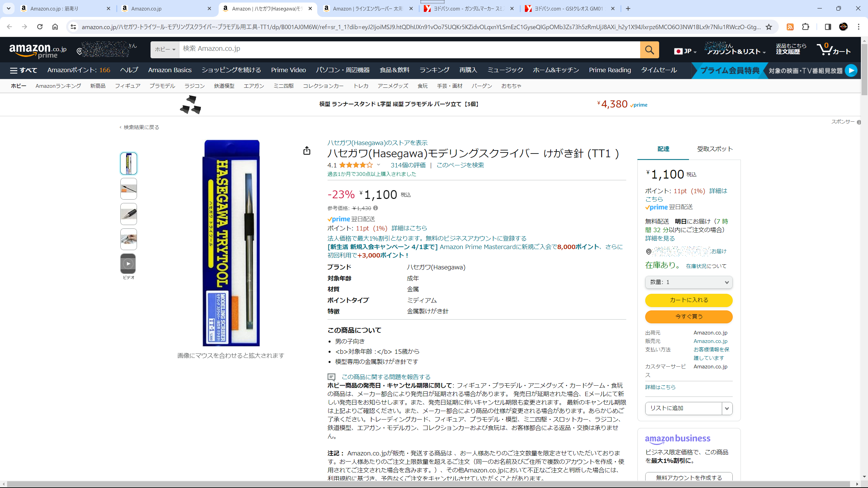
Task: Click the Amazon.co.jp prime logo
Action: (38, 51)
